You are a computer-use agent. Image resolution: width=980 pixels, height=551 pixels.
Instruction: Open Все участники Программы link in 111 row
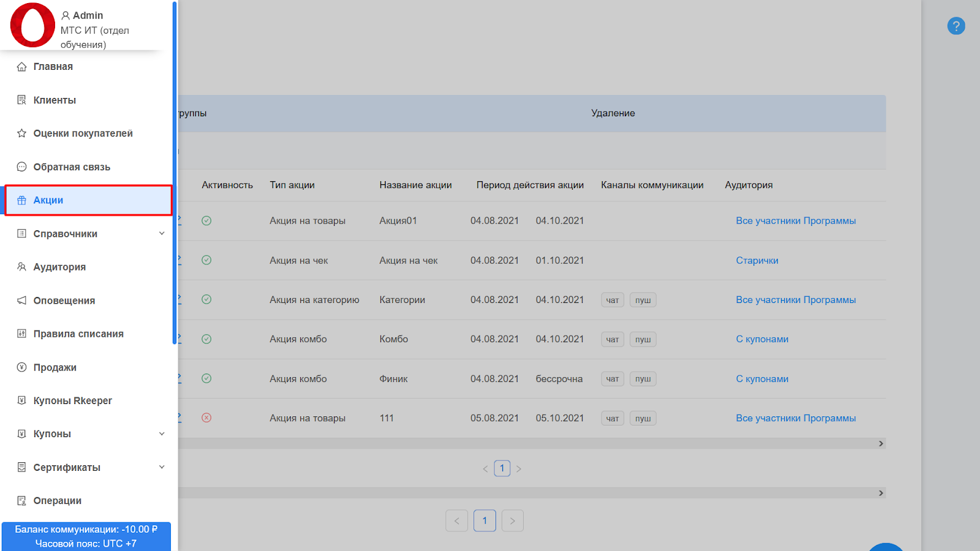[x=796, y=418]
